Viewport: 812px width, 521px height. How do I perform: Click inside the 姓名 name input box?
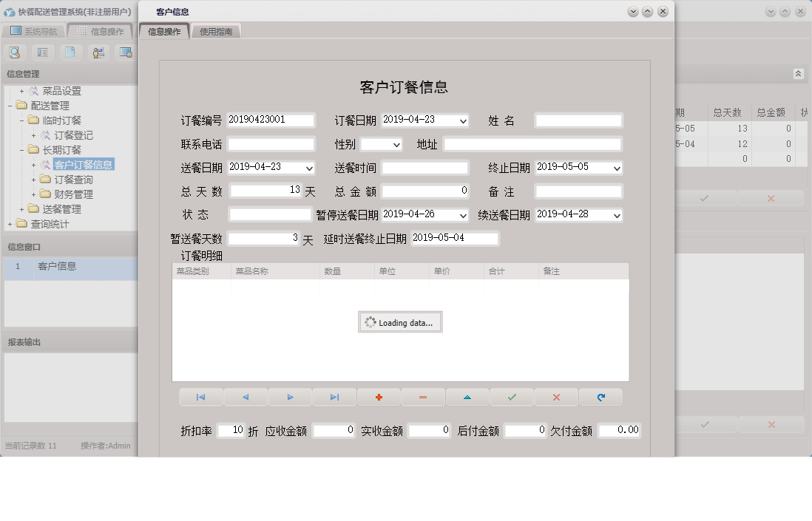click(x=577, y=120)
